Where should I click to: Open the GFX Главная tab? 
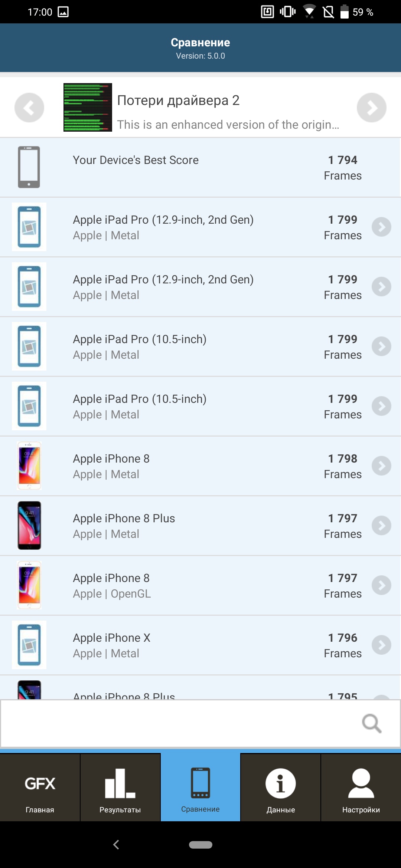(x=40, y=788)
